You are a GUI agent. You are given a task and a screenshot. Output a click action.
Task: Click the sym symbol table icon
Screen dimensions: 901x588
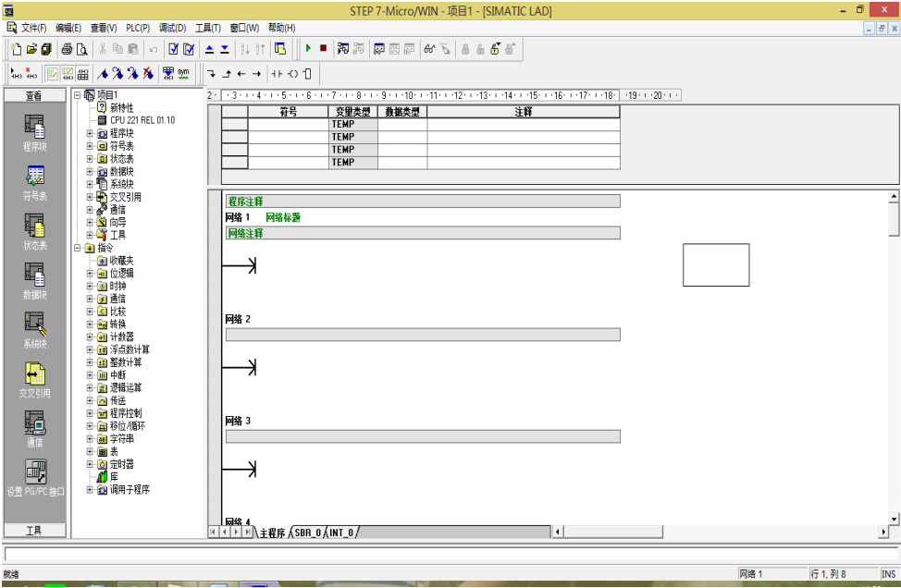pyautogui.click(x=183, y=74)
